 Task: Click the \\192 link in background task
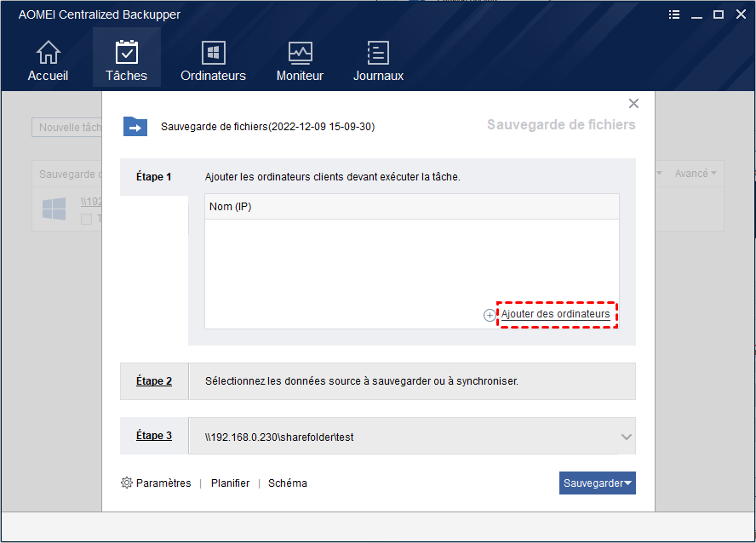tap(91, 202)
